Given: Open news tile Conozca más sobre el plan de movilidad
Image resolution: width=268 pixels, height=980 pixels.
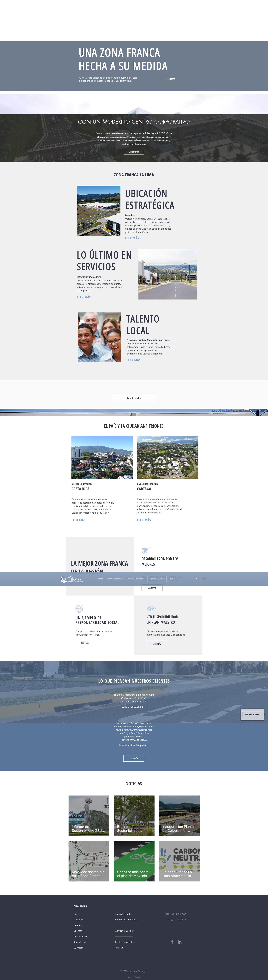Looking at the screenshot, I should [134, 861].
